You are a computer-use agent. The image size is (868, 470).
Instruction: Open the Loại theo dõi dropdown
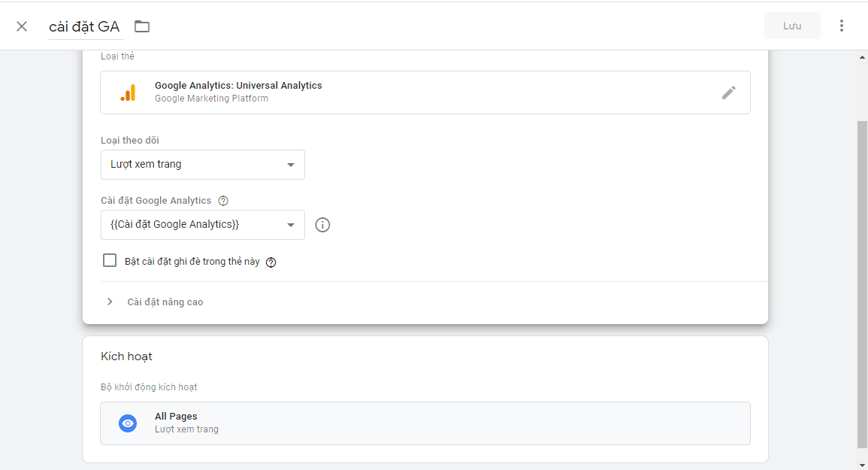(x=203, y=165)
